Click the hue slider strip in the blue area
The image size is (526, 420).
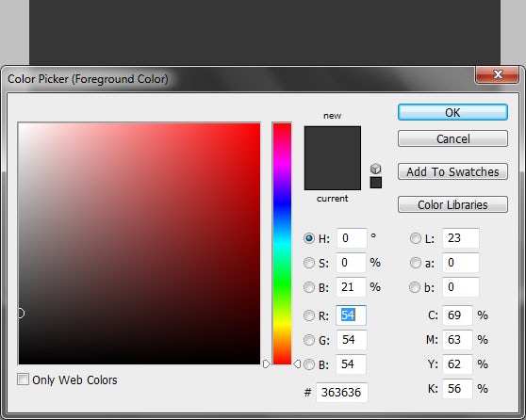point(282,202)
